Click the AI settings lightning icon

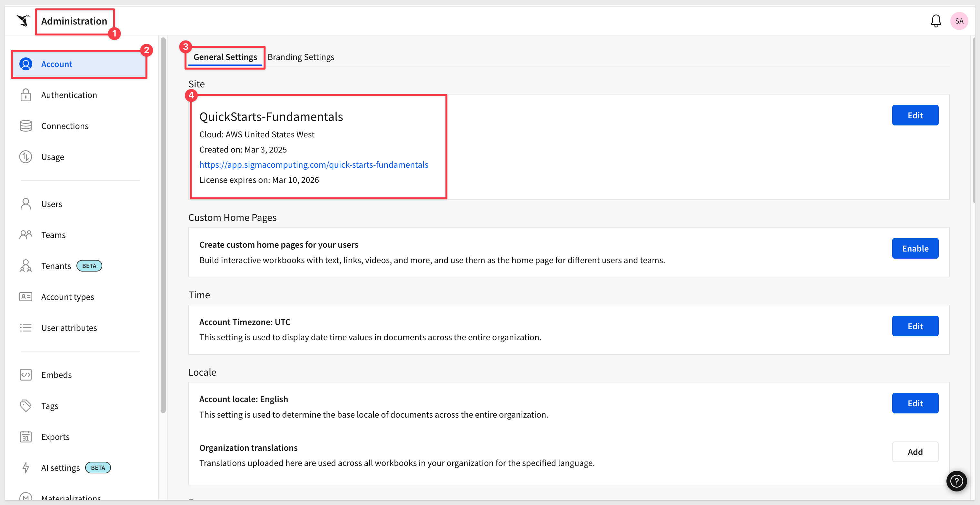(25, 467)
